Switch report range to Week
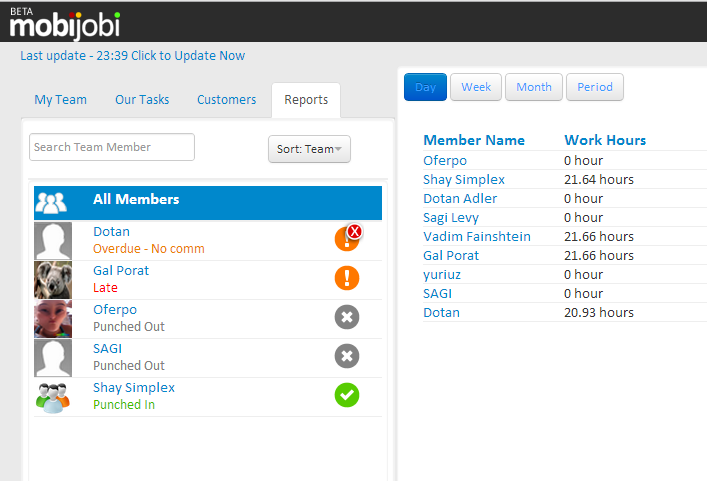The image size is (707, 481). click(476, 88)
